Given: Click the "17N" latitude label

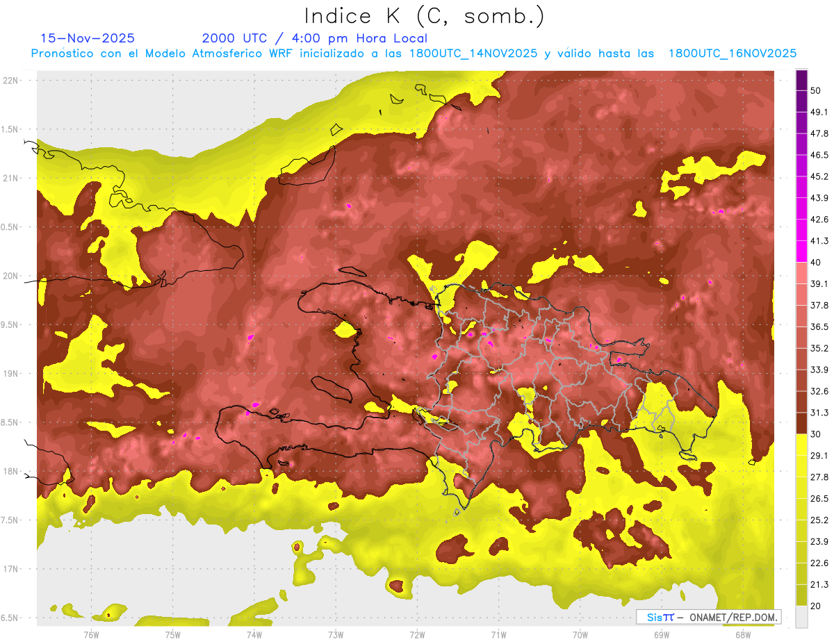Looking at the screenshot, I should coord(10,569).
